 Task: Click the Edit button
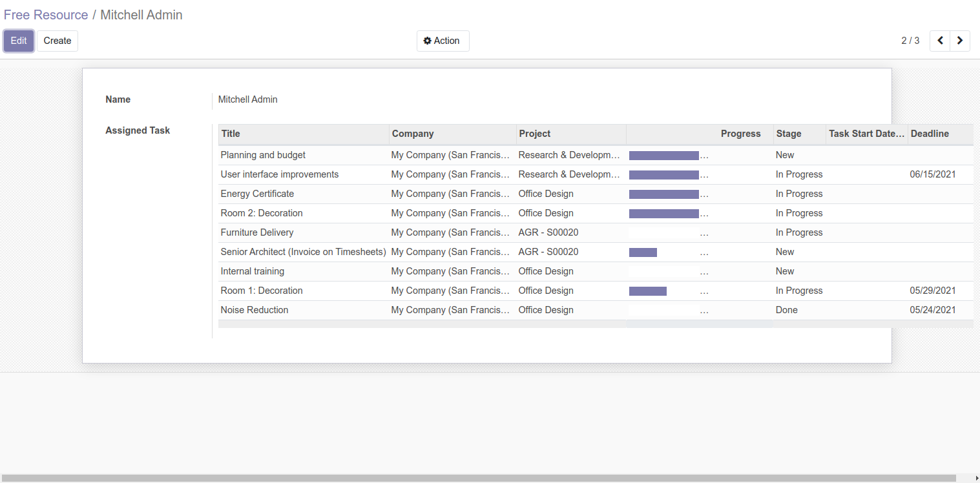click(x=19, y=41)
